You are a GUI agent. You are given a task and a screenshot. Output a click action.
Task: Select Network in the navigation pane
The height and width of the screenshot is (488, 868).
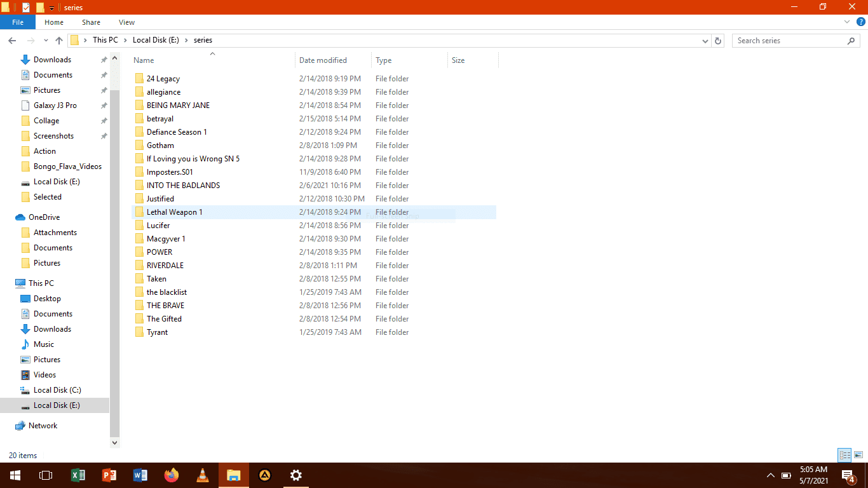click(43, 426)
